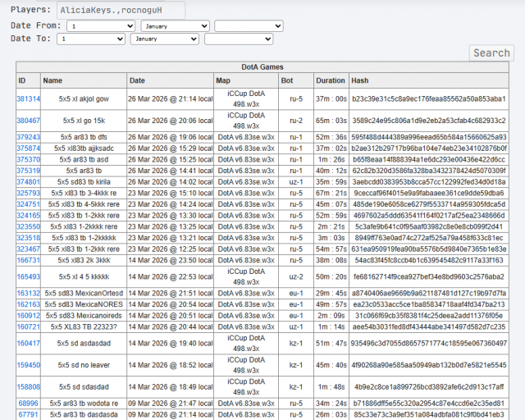The image size is (525, 420).
Task: Open game ID 381314 link
Action: click(29, 98)
